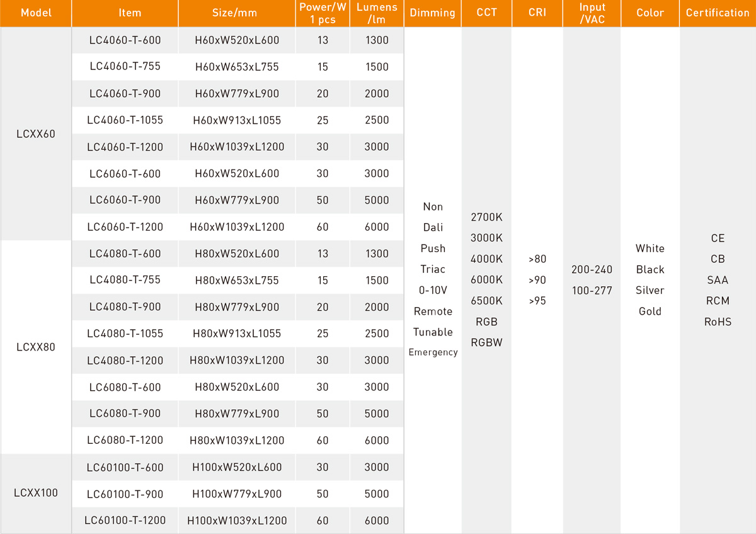Click lumens 6000 in LC60100-T-1200 row
The image size is (756, 534).
377,520
